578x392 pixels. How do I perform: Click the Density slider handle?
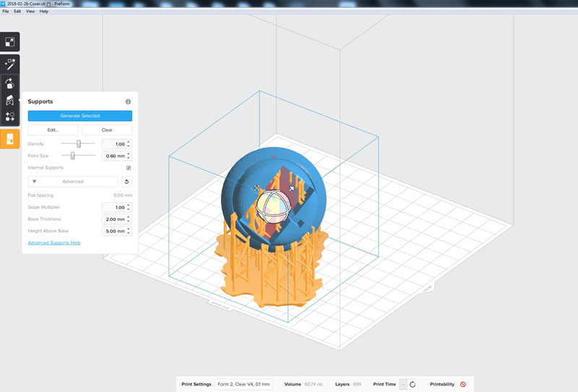tap(79, 144)
